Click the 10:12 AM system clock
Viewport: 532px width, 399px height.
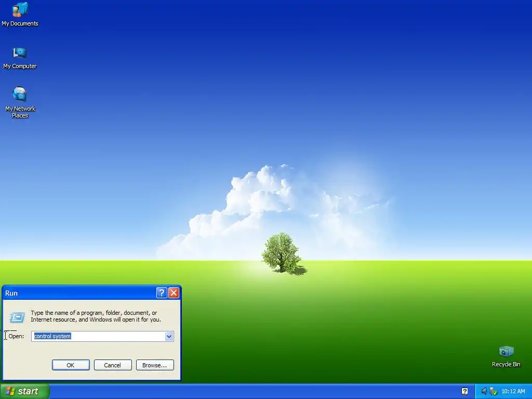pyautogui.click(x=513, y=391)
